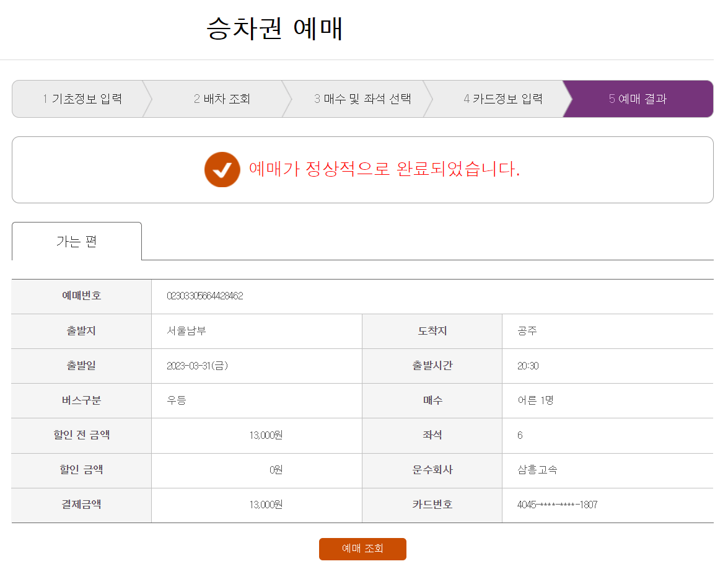Click the 좌석 label cell
Viewport: 728px width, 569px height.
coord(432,436)
